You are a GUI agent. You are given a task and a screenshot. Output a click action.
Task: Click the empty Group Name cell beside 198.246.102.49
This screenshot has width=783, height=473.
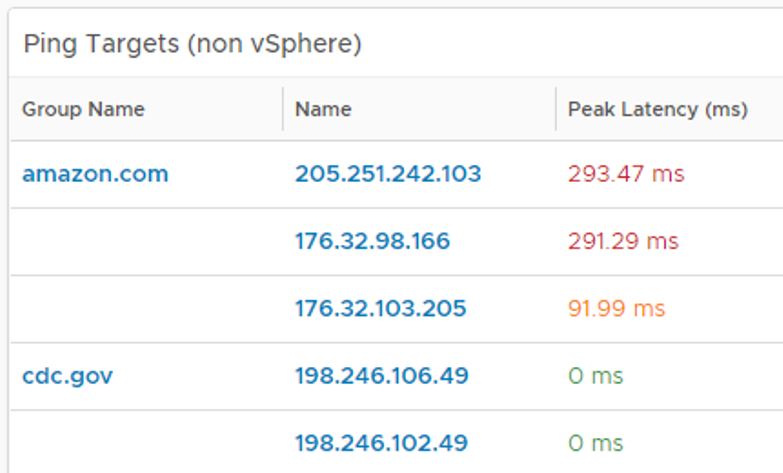pyautogui.click(x=145, y=443)
